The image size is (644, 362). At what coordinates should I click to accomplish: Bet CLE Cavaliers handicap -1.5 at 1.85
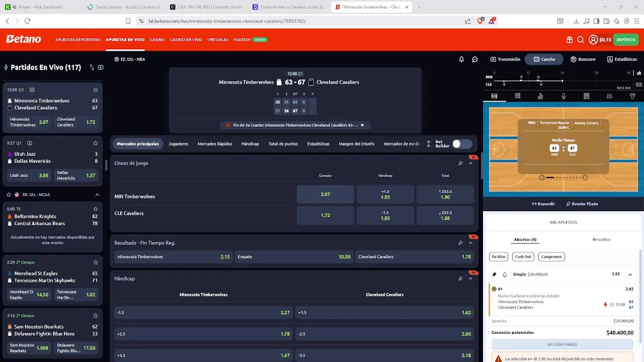pyautogui.click(x=385, y=215)
